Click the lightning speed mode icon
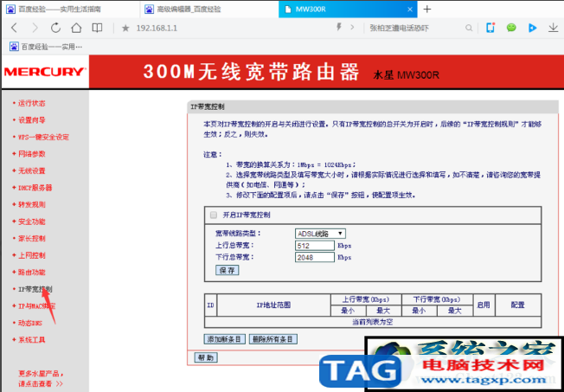 point(338,27)
